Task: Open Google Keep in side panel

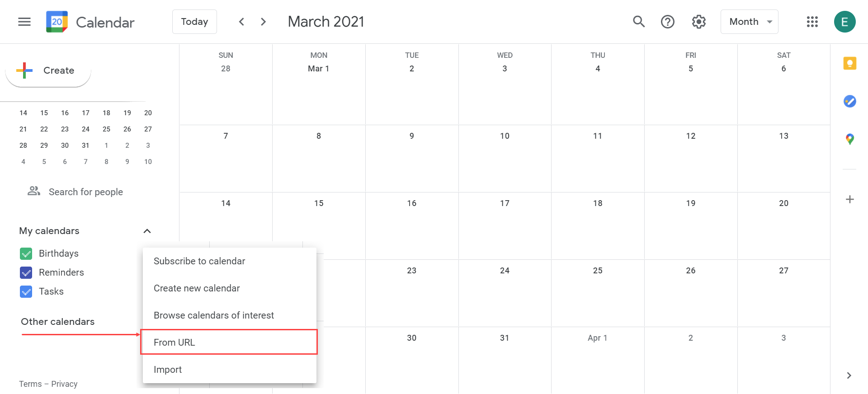Action: click(x=849, y=63)
